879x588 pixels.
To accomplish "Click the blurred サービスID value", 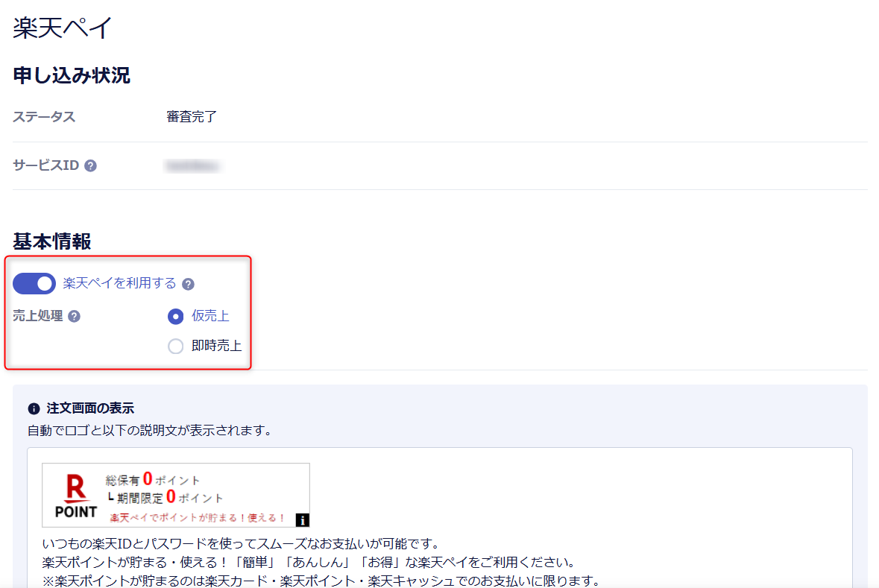I will (192, 165).
